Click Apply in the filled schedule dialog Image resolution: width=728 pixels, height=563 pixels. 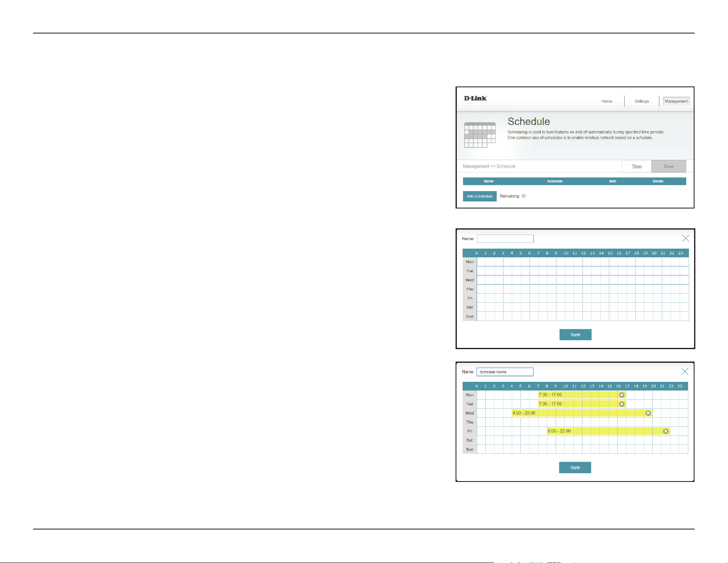pos(575,467)
